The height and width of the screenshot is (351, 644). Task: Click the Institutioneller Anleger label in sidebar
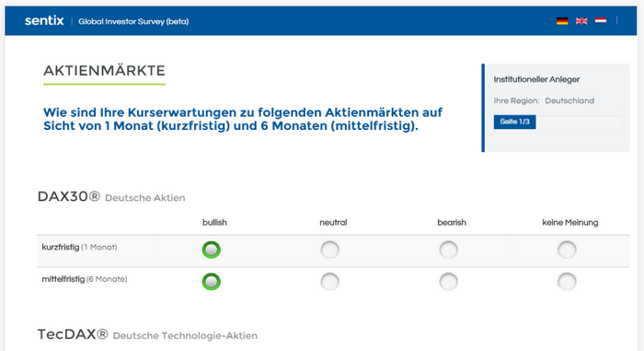(x=536, y=79)
